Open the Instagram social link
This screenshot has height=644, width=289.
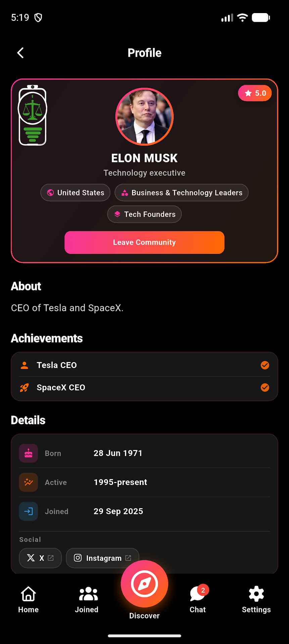[103, 558]
